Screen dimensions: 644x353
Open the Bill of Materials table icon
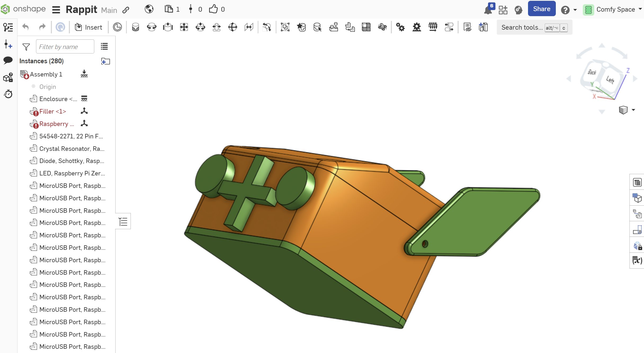(637, 198)
